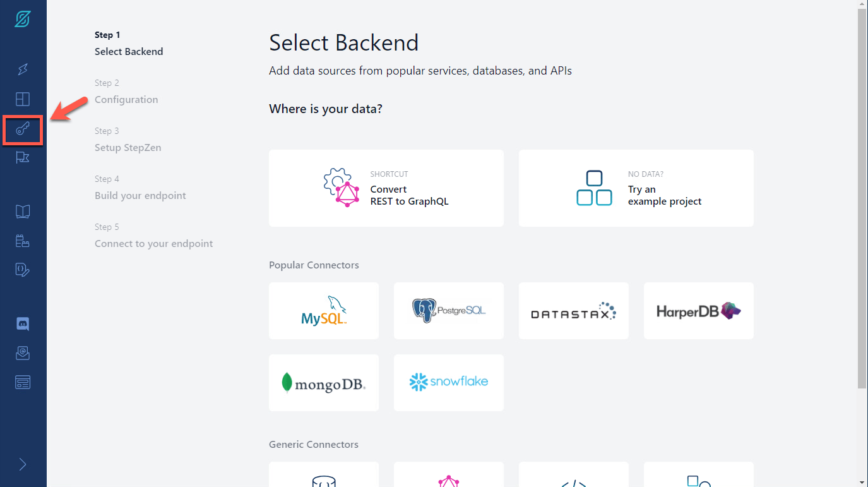The width and height of the screenshot is (868, 487).
Task: Open the dashboard layout sidebar icon
Action: [23, 99]
